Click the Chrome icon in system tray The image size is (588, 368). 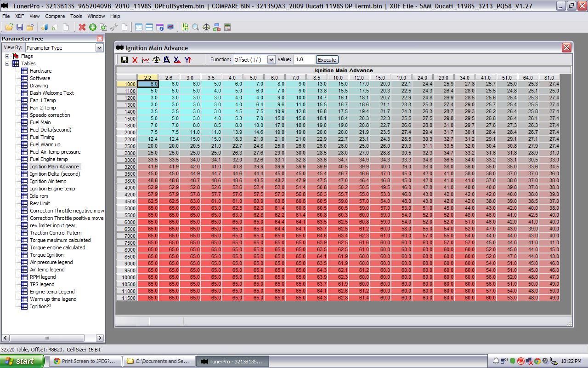pos(537,361)
